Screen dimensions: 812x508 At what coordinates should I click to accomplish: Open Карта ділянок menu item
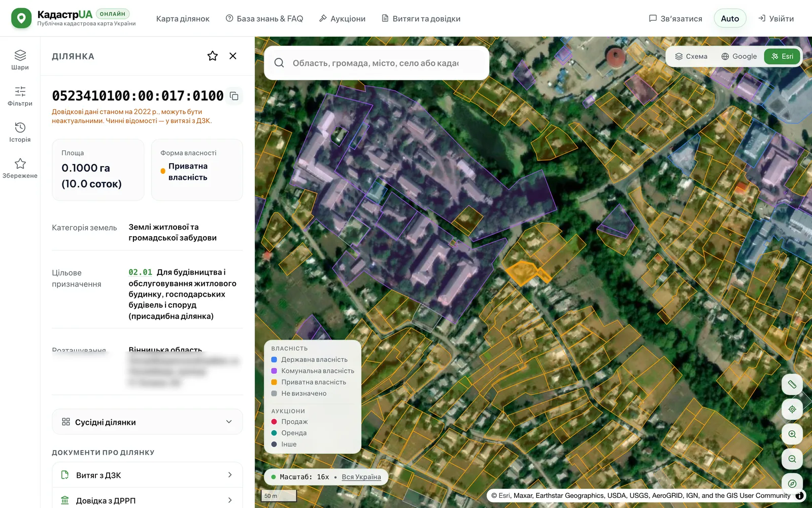[183, 19]
